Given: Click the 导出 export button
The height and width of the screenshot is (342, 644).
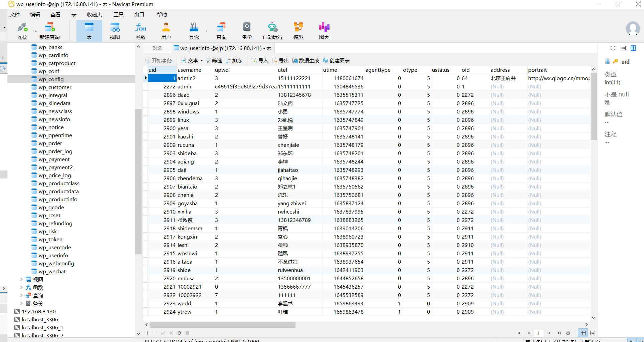Looking at the screenshot, I should coord(280,60).
